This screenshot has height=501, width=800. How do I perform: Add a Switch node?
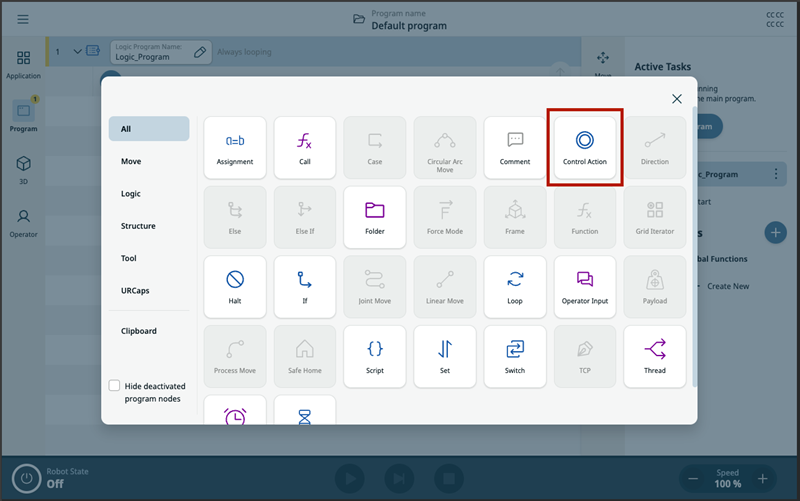515,357
